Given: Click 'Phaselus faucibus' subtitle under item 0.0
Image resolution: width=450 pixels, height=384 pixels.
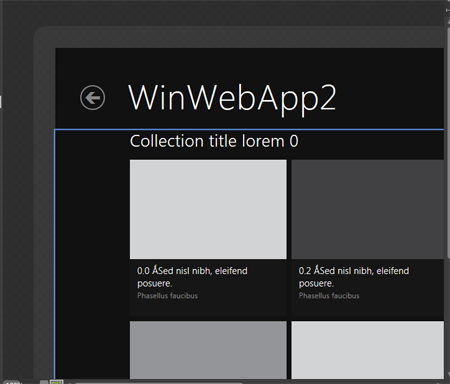Looking at the screenshot, I should click(168, 296).
